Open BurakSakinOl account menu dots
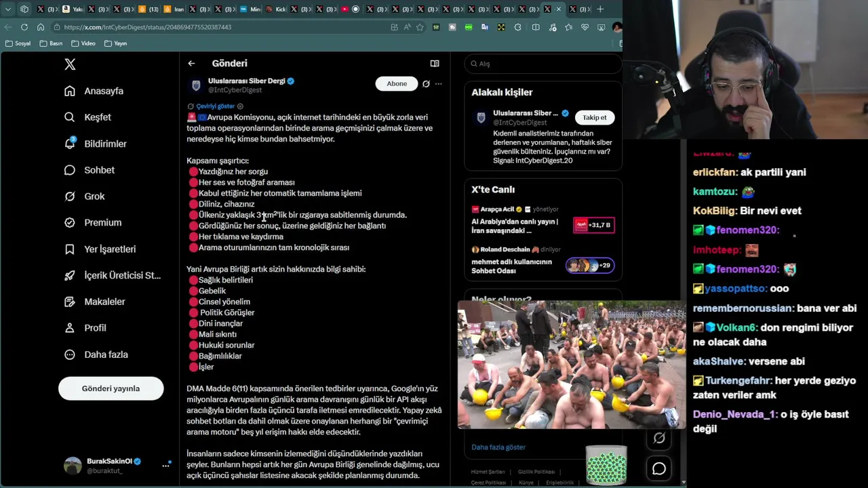Viewport: 868px width, 488px height. tap(165, 466)
